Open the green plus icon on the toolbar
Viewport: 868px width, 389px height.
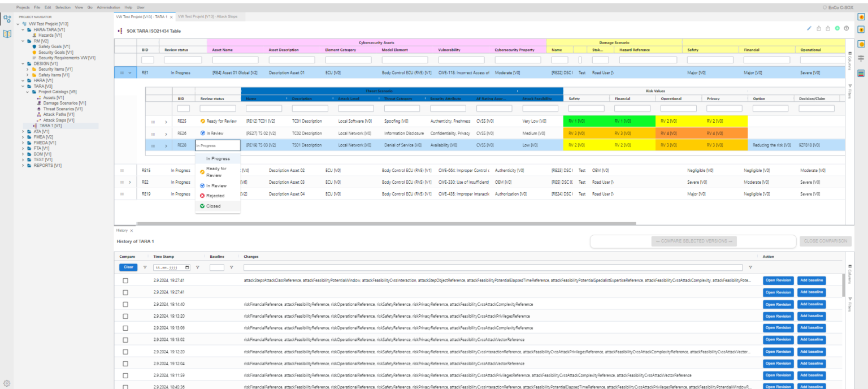point(837,28)
